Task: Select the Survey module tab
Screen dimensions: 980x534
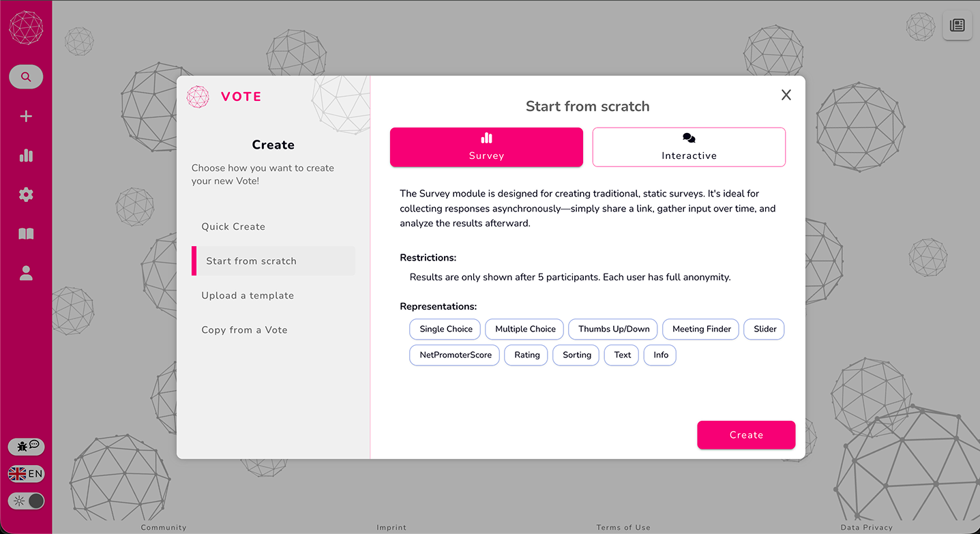Action: (486, 147)
